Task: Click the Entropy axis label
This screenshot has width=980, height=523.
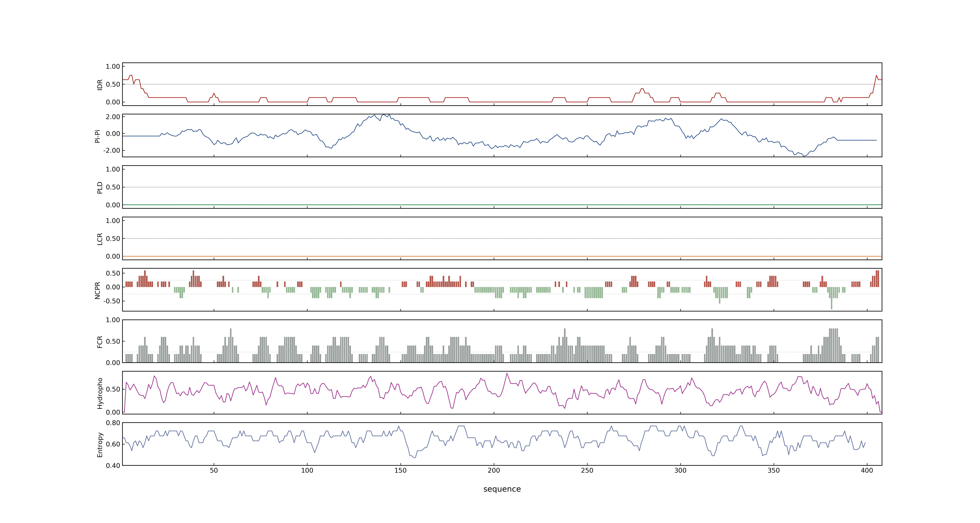Action: [100, 444]
